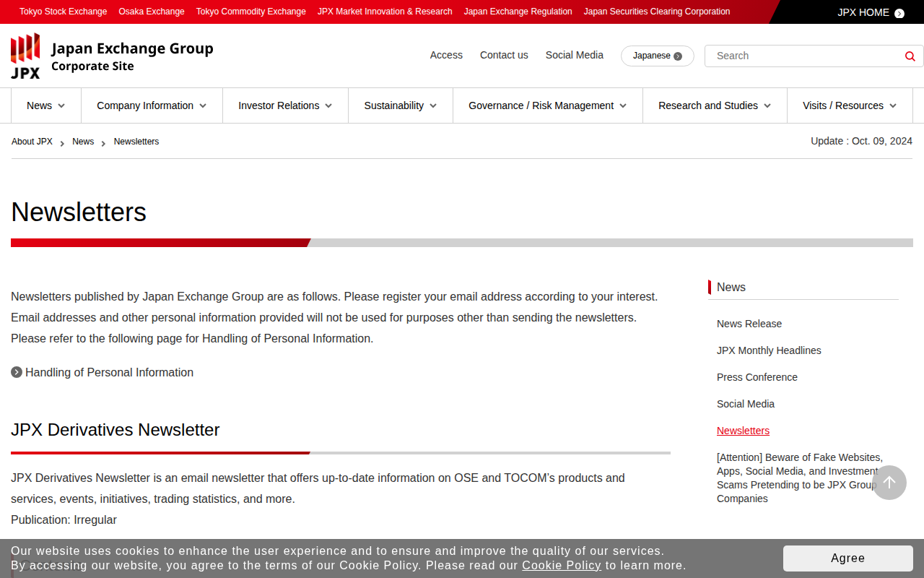Open the Contact us link

pos(504,55)
